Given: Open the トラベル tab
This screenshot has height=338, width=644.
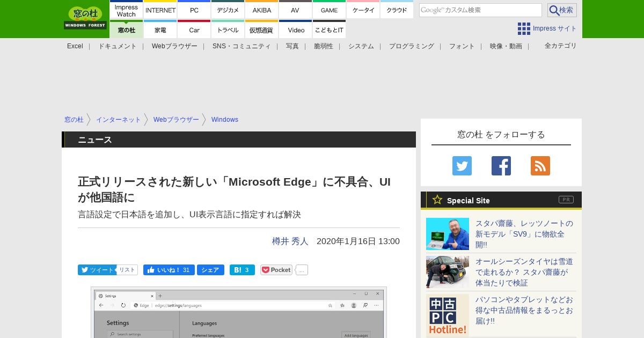Looking at the screenshot, I should pyautogui.click(x=228, y=30).
